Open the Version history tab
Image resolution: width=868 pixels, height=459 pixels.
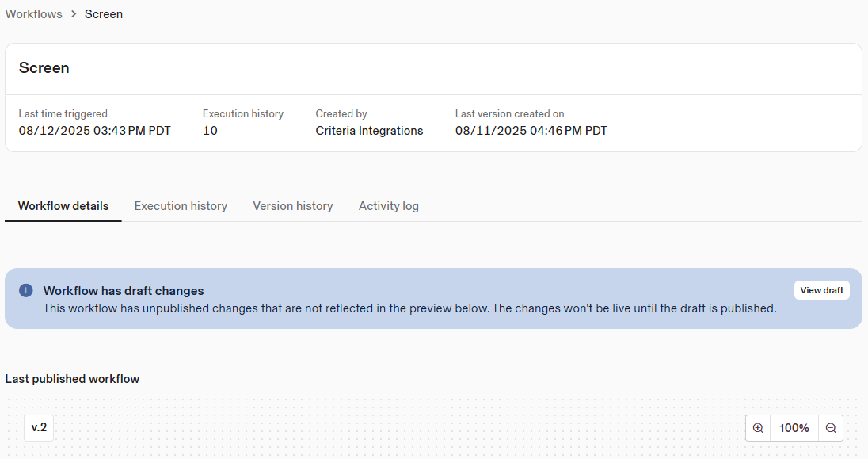[x=293, y=206]
